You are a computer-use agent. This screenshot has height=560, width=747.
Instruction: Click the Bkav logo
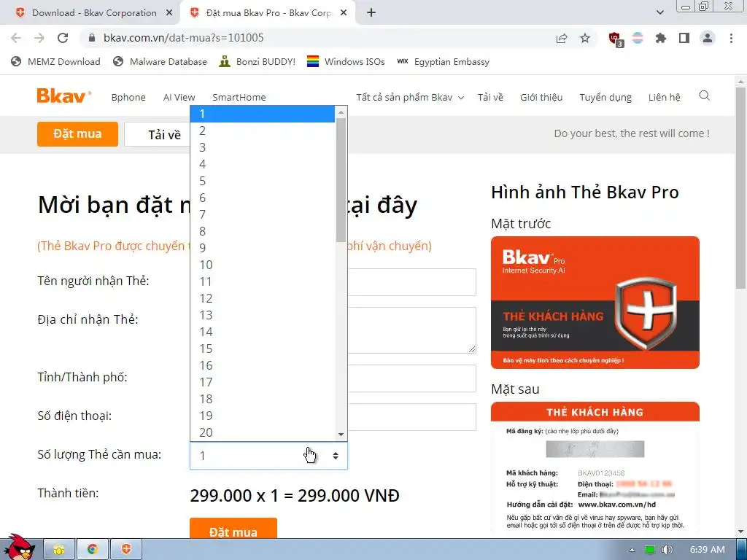(x=64, y=96)
